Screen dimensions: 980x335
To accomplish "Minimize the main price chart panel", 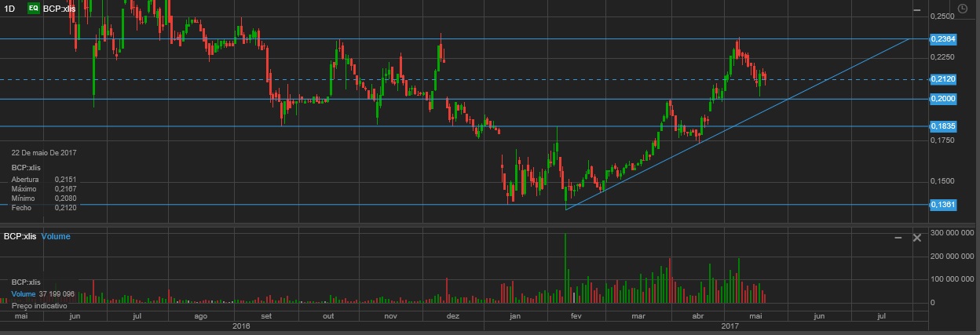I will click(x=916, y=9).
